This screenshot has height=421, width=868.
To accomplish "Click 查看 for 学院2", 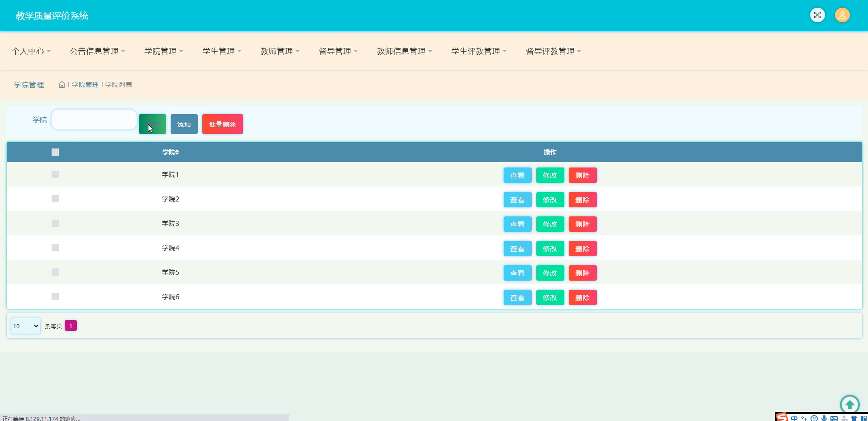I will coord(518,200).
